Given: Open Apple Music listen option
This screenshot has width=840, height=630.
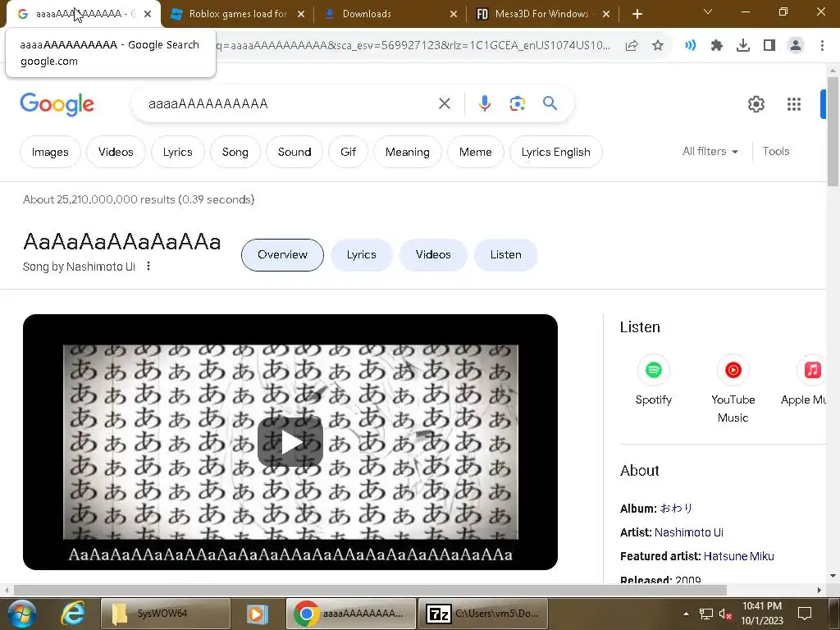Looking at the screenshot, I should click(x=804, y=380).
